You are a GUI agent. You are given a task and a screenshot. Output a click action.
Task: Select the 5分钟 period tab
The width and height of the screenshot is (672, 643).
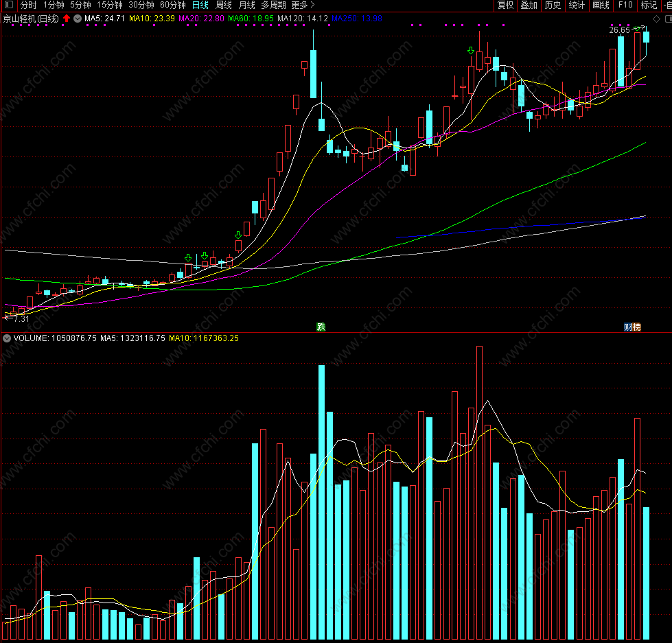tap(80, 5)
